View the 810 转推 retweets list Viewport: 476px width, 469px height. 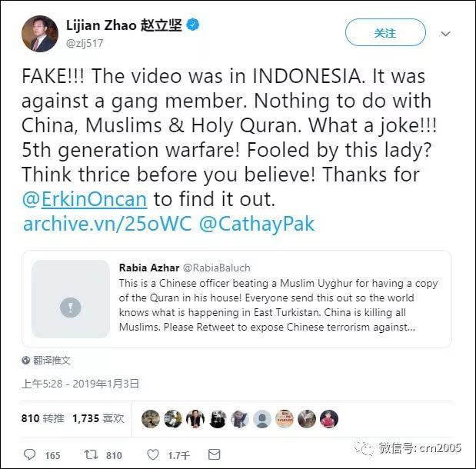coord(43,418)
